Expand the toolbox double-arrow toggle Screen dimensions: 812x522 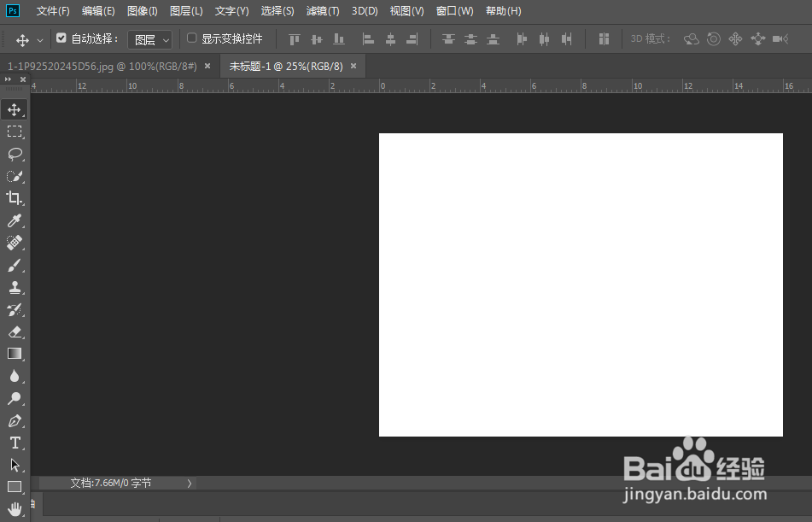[x=8, y=79]
